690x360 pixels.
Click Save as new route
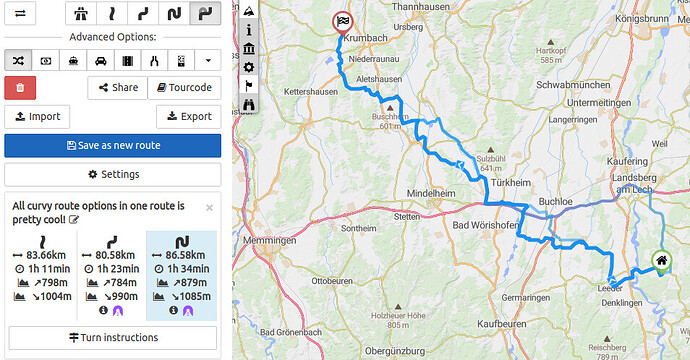113,146
